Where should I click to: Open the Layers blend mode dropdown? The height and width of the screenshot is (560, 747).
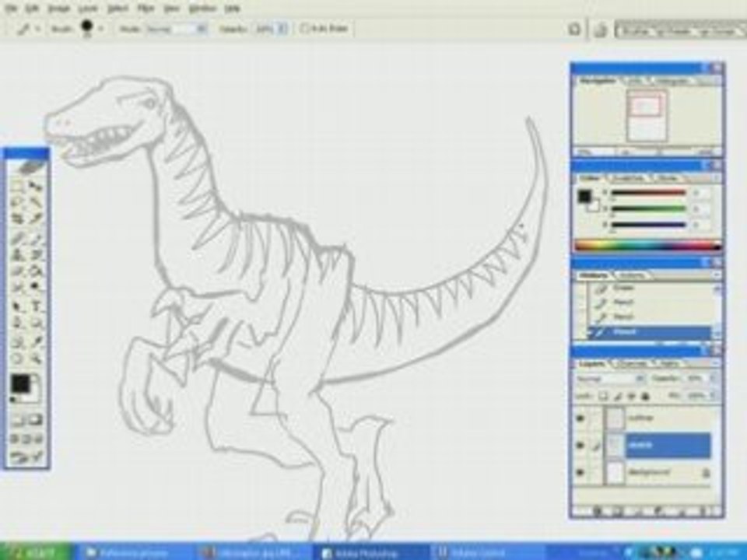coord(640,379)
